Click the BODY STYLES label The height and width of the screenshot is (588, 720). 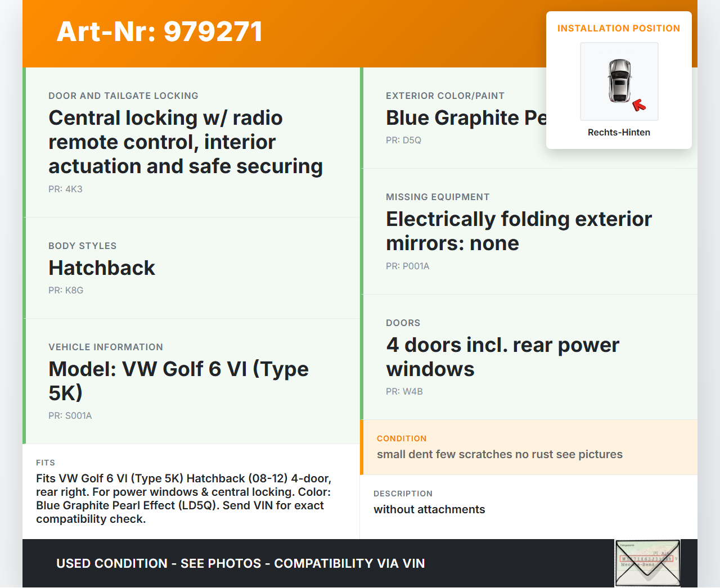tap(82, 246)
